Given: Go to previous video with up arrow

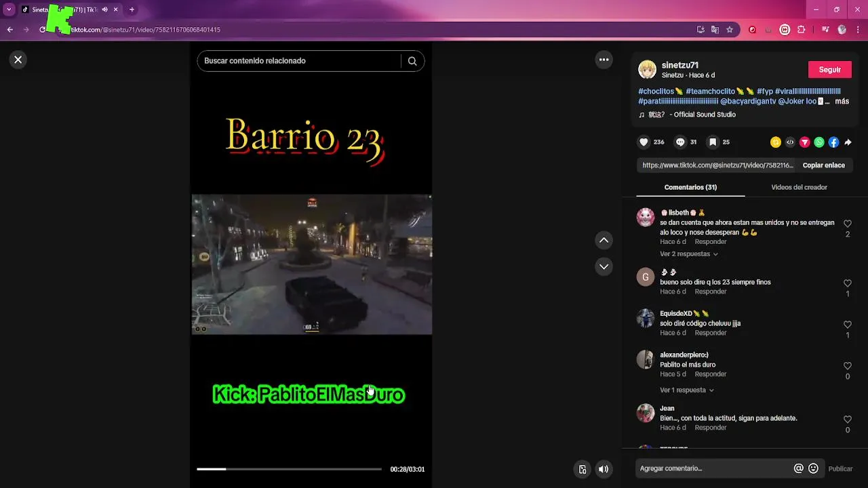Looking at the screenshot, I should click(604, 240).
